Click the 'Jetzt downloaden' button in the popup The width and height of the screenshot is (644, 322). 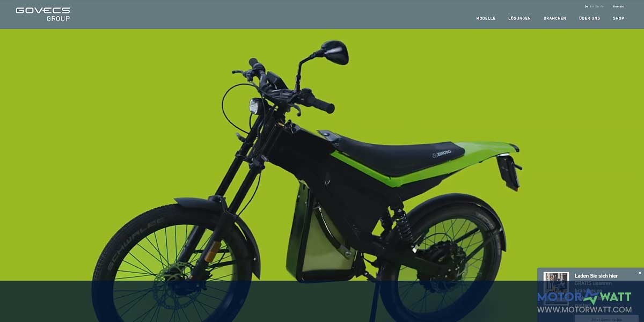pos(606,319)
